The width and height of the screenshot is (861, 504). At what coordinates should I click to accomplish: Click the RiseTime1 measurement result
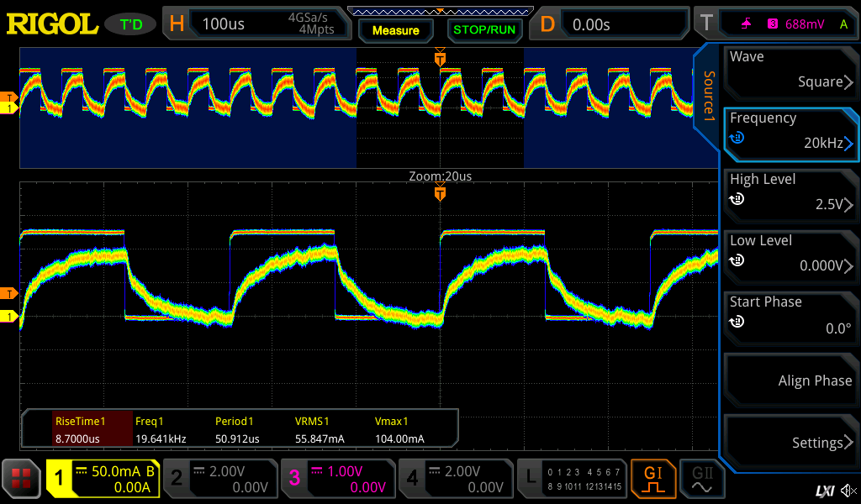(x=80, y=428)
